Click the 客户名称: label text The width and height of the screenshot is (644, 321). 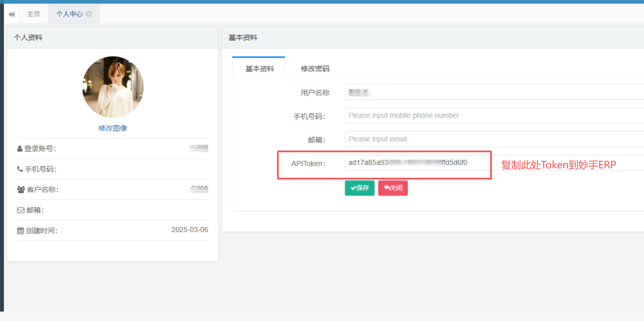pyautogui.click(x=42, y=190)
